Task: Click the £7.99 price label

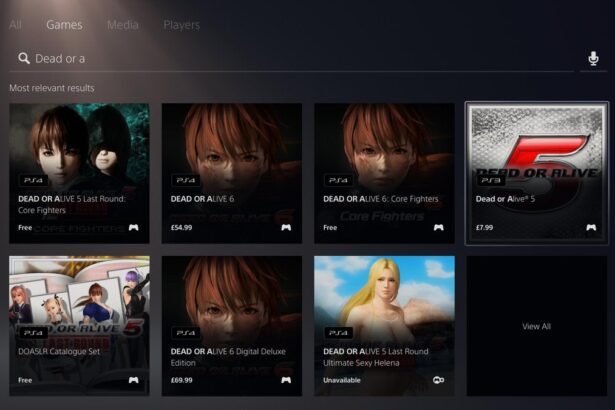Action: tap(484, 228)
